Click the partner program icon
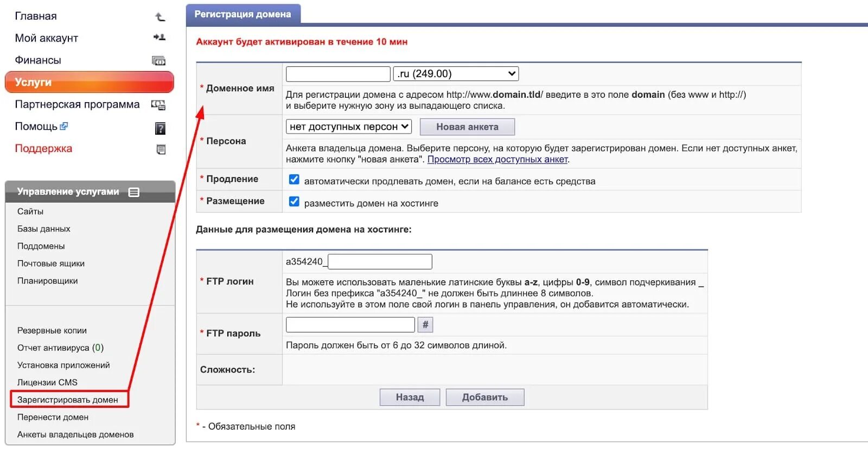The width and height of the screenshot is (868, 454). point(158,105)
